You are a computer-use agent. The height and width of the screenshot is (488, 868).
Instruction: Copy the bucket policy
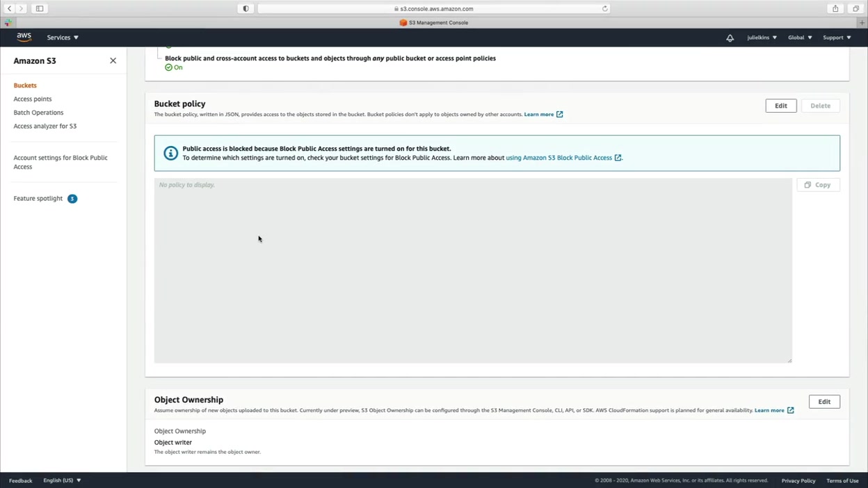click(818, 185)
